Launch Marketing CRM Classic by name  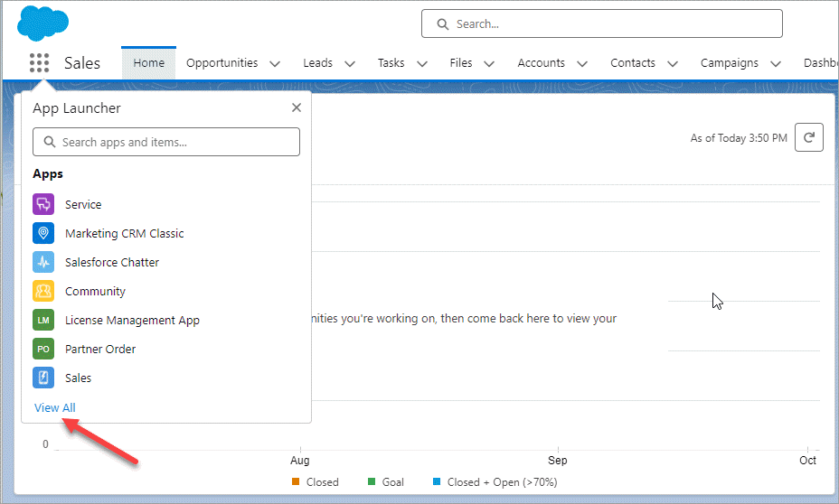pyautogui.click(x=124, y=233)
